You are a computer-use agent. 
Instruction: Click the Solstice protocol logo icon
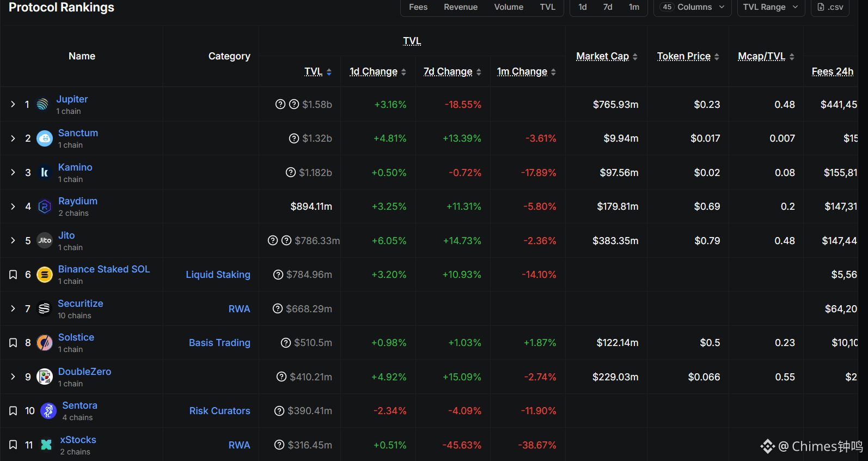[45, 343]
